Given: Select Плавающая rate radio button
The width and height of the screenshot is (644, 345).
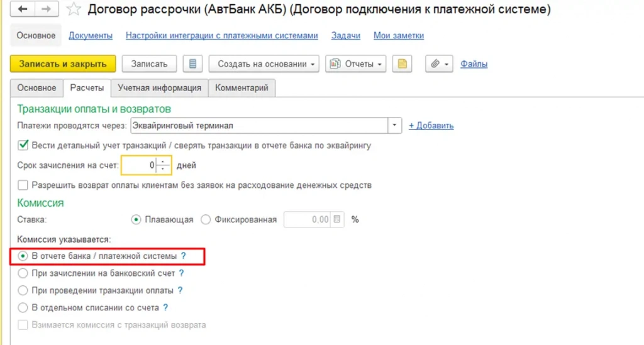Looking at the screenshot, I should click(136, 220).
